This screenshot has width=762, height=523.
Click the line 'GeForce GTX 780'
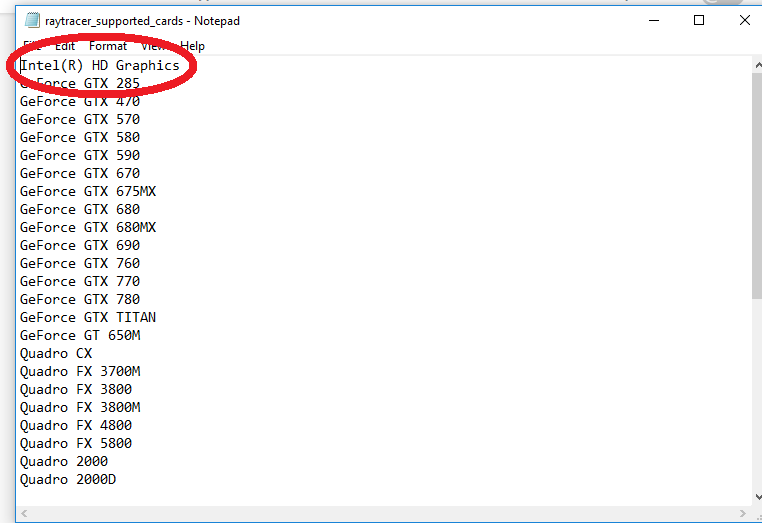click(x=80, y=299)
